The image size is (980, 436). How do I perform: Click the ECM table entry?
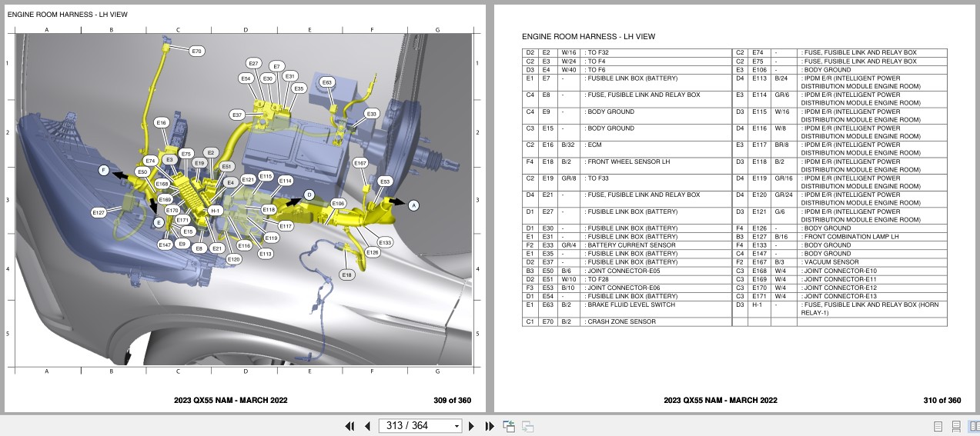click(594, 145)
